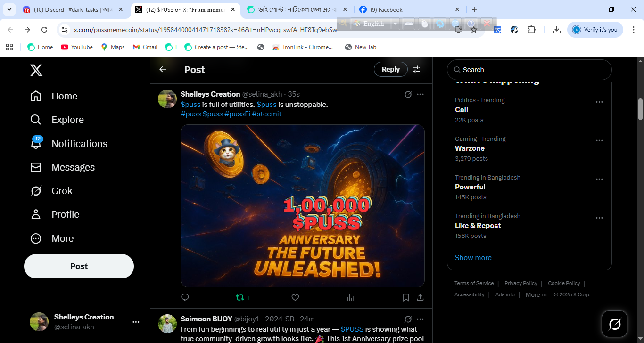644x343 pixels.
Task: Open Home in the X sidebar
Action: point(54,96)
